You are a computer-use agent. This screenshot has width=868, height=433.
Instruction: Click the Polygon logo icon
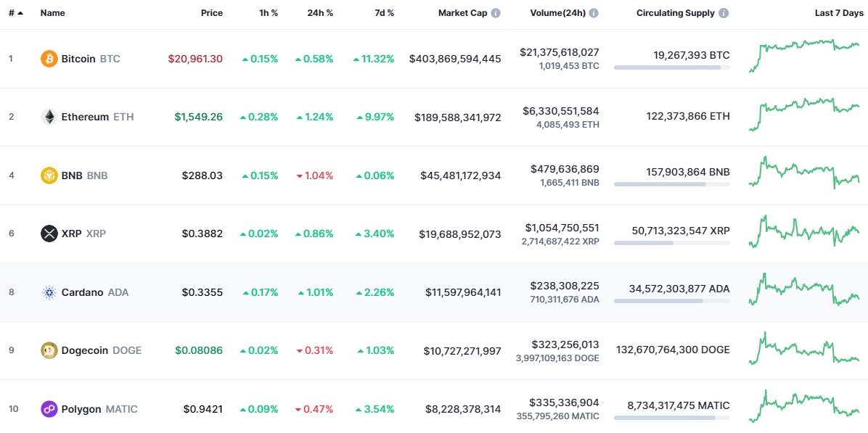click(x=49, y=409)
